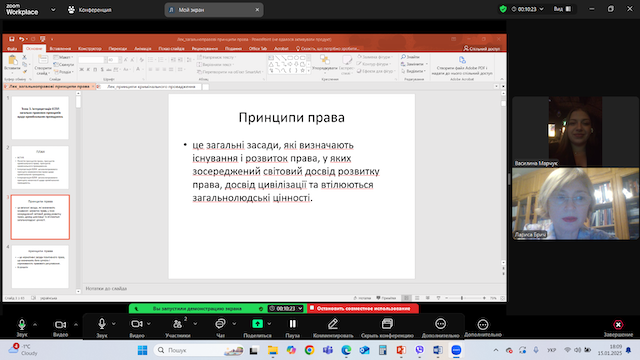
Task: Expand video options arrow on floating bar
Action: point(149,324)
